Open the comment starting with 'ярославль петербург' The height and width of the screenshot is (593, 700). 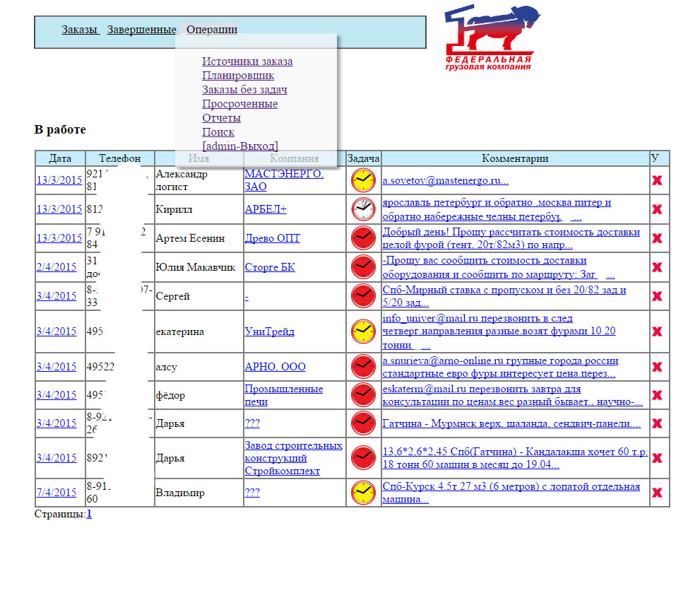pyautogui.click(x=497, y=209)
